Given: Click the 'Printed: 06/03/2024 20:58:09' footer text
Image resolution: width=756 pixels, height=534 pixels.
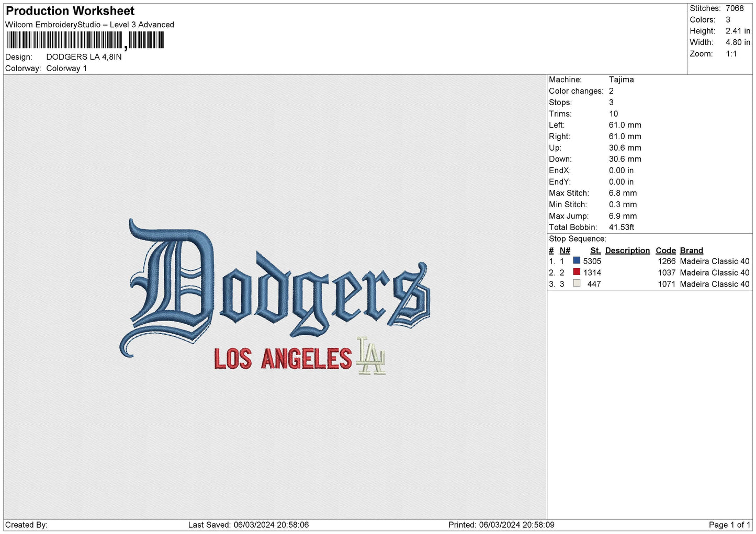Looking at the screenshot, I should click(501, 525).
